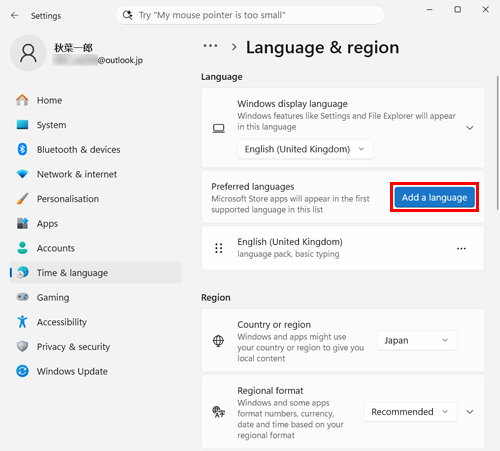Click the Accessibility figure icon

pos(22,322)
